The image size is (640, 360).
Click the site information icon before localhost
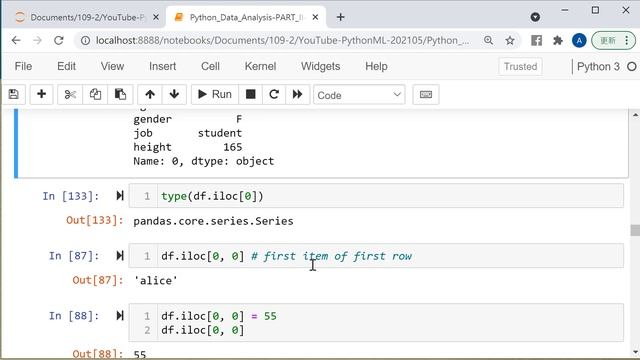(x=85, y=40)
